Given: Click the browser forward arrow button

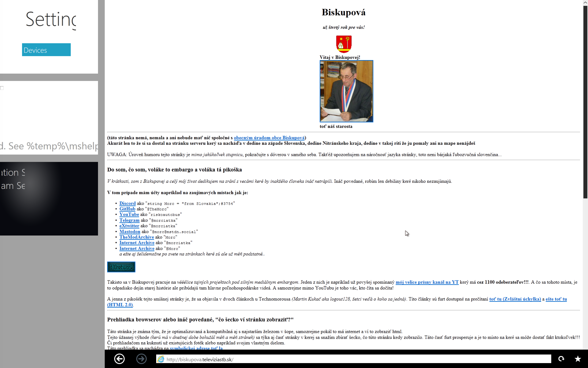Looking at the screenshot, I should [x=141, y=359].
